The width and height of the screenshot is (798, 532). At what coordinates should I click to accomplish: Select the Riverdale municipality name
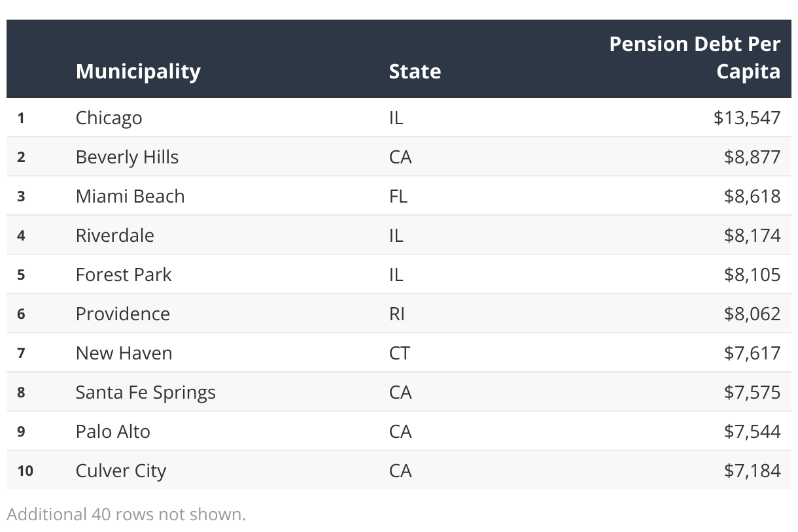[x=115, y=235]
